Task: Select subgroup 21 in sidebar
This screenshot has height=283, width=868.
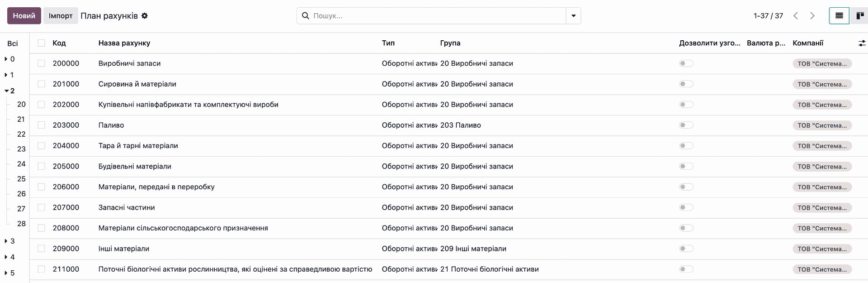Action: pyautogui.click(x=21, y=119)
